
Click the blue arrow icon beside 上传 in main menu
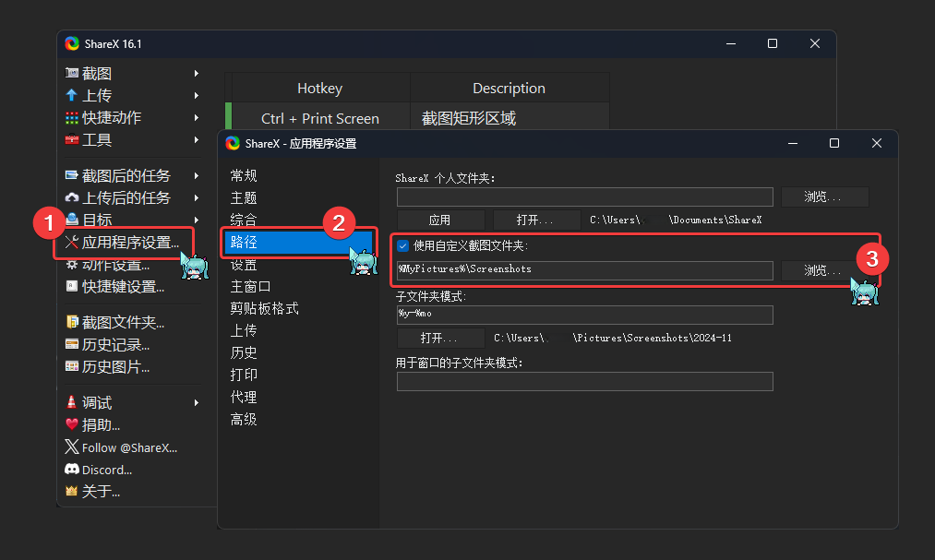point(72,95)
